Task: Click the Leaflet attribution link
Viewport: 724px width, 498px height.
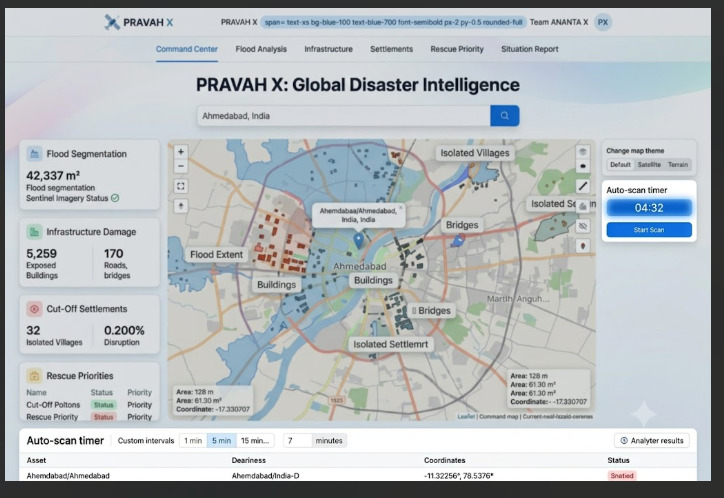Action: (x=466, y=416)
